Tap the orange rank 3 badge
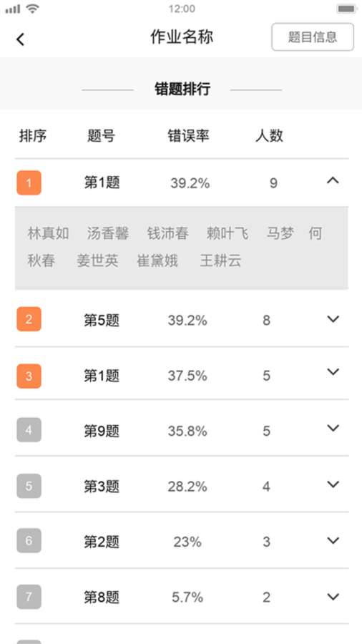 (29, 376)
